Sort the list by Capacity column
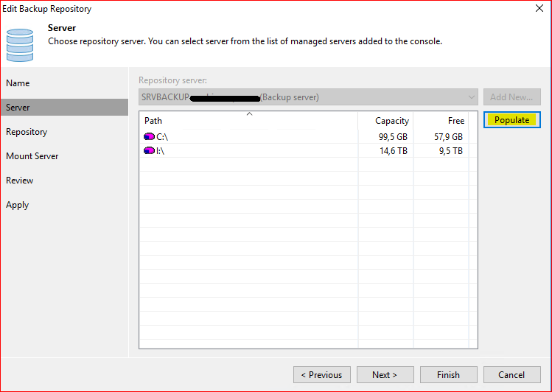The width and height of the screenshot is (552, 392). (385, 121)
